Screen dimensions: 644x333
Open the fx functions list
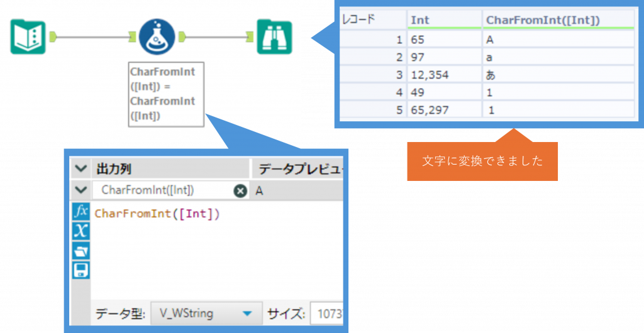tap(82, 212)
